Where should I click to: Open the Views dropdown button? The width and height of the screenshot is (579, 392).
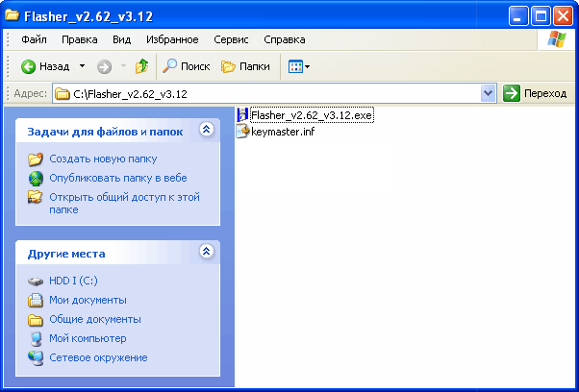(299, 66)
